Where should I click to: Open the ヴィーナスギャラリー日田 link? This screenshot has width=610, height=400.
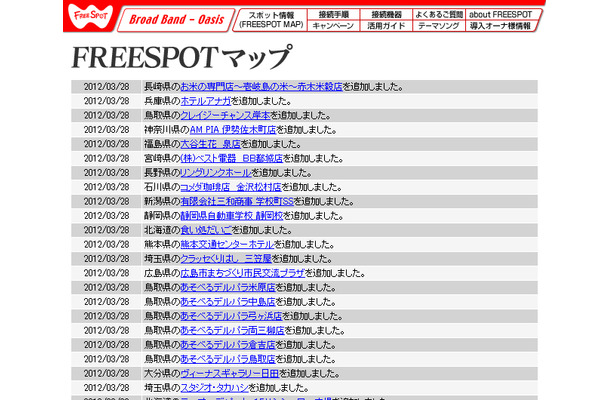[230, 373]
